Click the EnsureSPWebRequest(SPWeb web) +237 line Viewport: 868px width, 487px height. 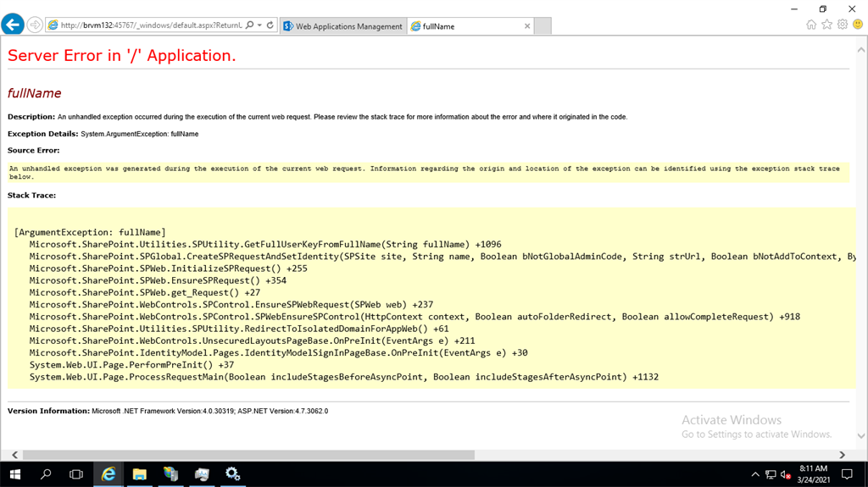tap(231, 305)
